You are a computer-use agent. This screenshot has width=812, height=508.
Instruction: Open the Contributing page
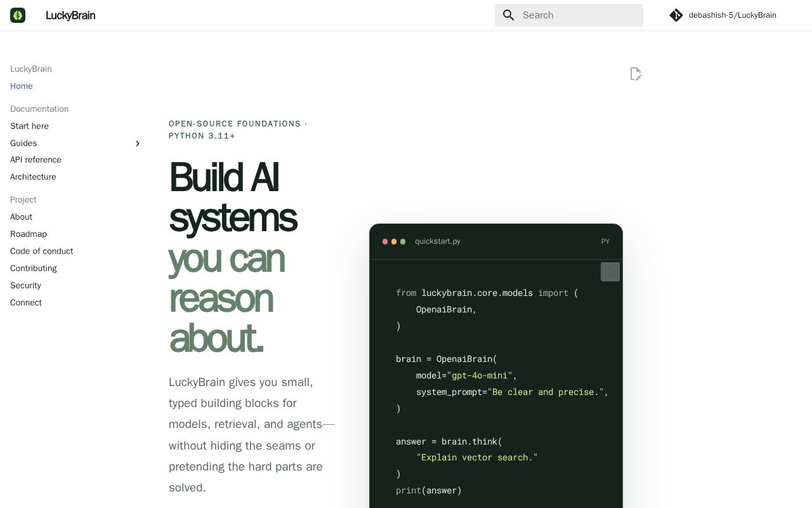(34, 269)
